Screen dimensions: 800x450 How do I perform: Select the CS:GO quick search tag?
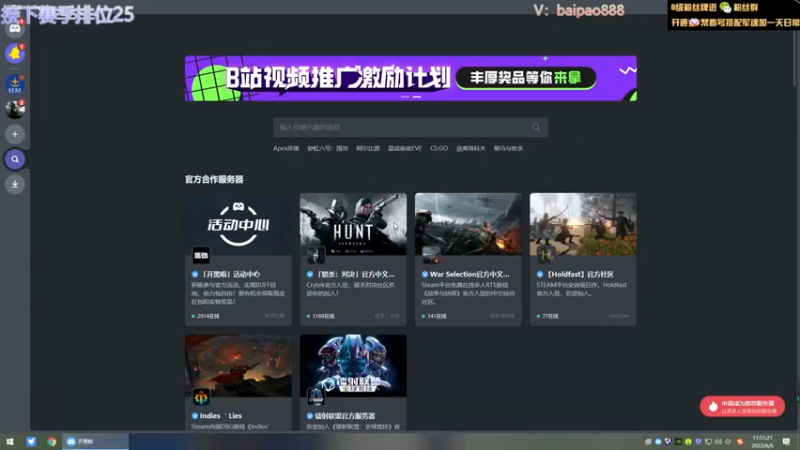[x=439, y=148]
